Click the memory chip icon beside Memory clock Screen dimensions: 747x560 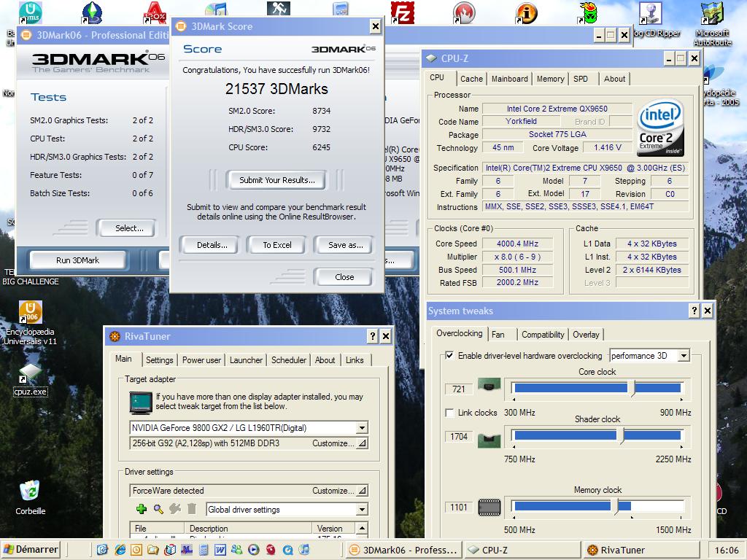[489, 507]
